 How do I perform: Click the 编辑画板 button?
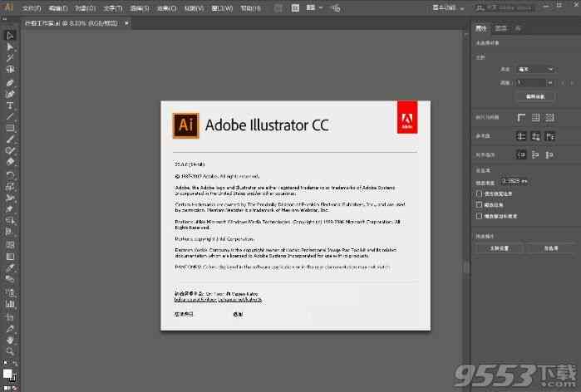tap(535, 96)
